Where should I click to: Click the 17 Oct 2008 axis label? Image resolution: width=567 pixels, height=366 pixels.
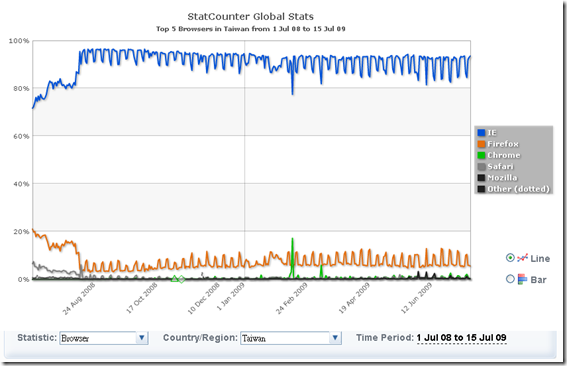click(141, 298)
